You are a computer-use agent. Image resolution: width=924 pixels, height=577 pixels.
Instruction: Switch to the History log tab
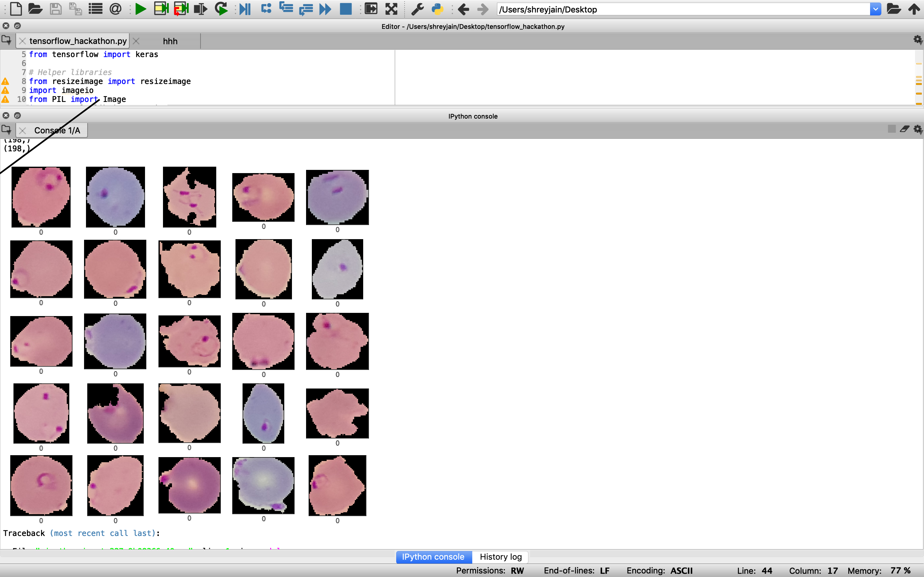(500, 557)
